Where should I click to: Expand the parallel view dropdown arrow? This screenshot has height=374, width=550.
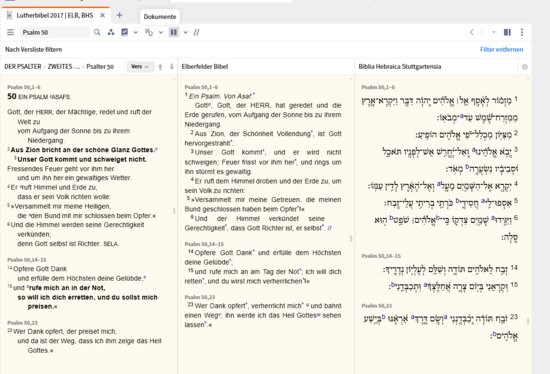tap(186, 32)
